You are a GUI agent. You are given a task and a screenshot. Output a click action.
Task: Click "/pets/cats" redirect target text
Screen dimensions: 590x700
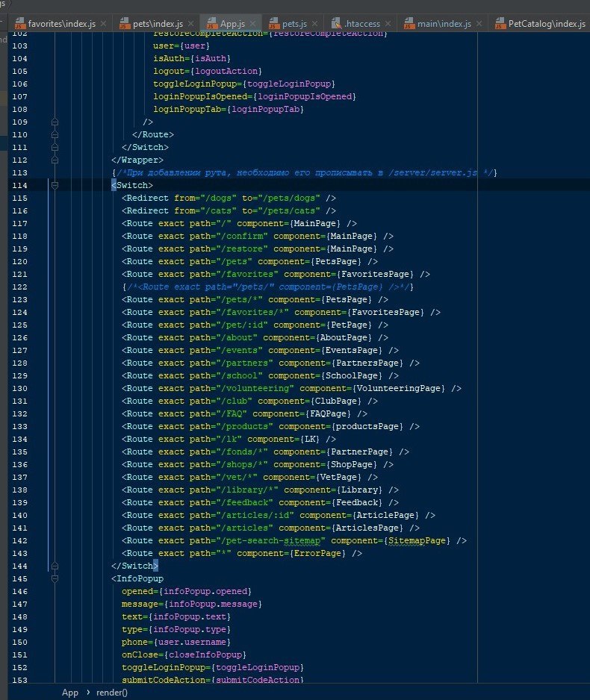point(289,210)
